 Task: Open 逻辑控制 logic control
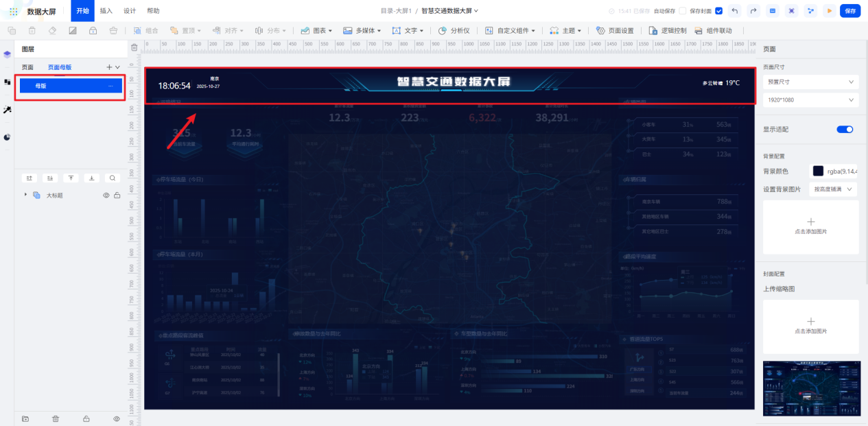(x=668, y=31)
